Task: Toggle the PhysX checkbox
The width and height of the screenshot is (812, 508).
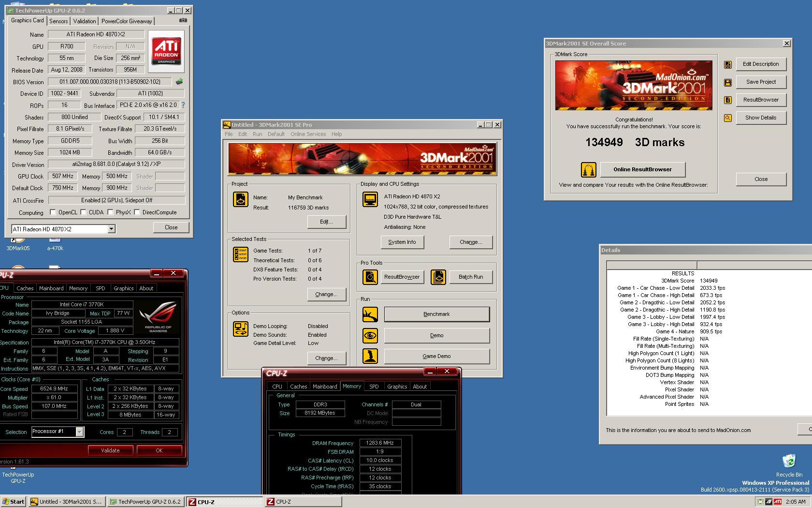Action: [110, 212]
